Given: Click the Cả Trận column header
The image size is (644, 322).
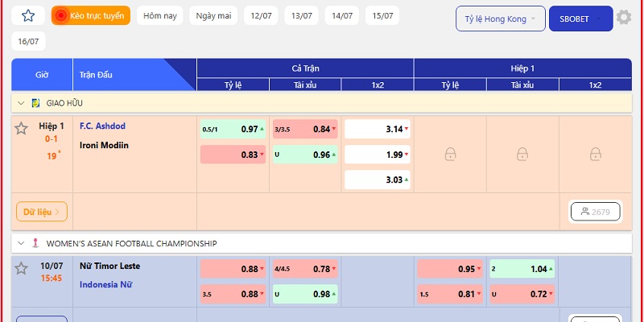Looking at the screenshot, I should (305, 68).
